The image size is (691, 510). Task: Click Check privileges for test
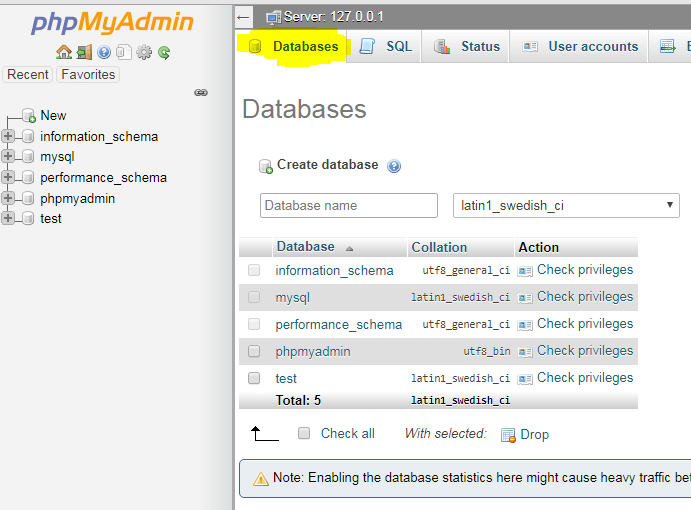(x=585, y=377)
